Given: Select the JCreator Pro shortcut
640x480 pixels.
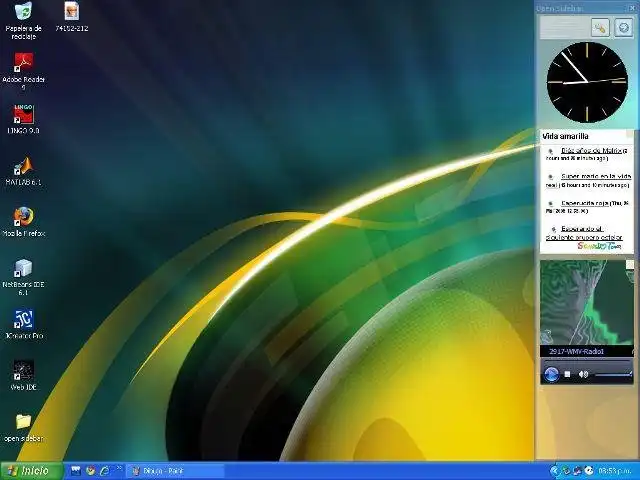Looking at the screenshot, I should 24,324.
